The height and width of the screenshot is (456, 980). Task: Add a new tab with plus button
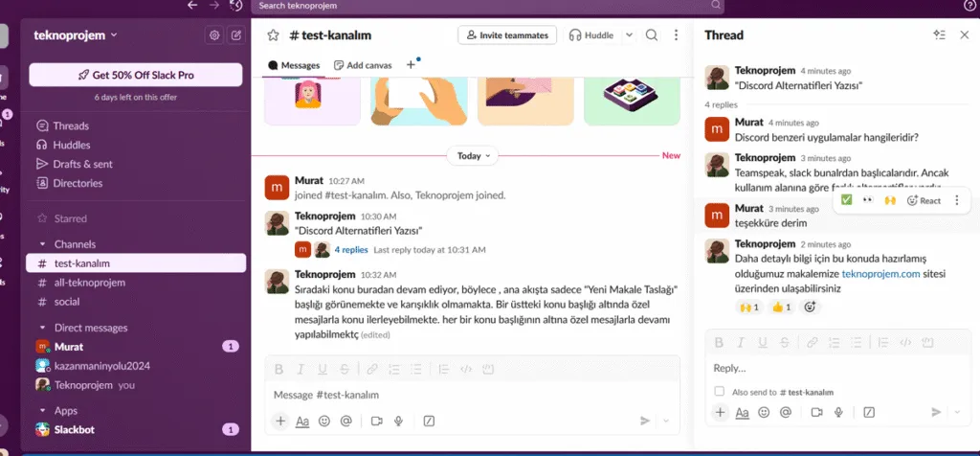click(x=411, y=64)
